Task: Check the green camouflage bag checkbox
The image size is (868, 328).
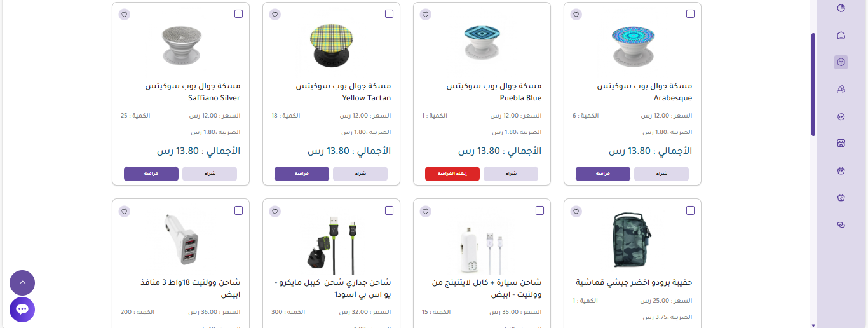Action: (690, 210)
